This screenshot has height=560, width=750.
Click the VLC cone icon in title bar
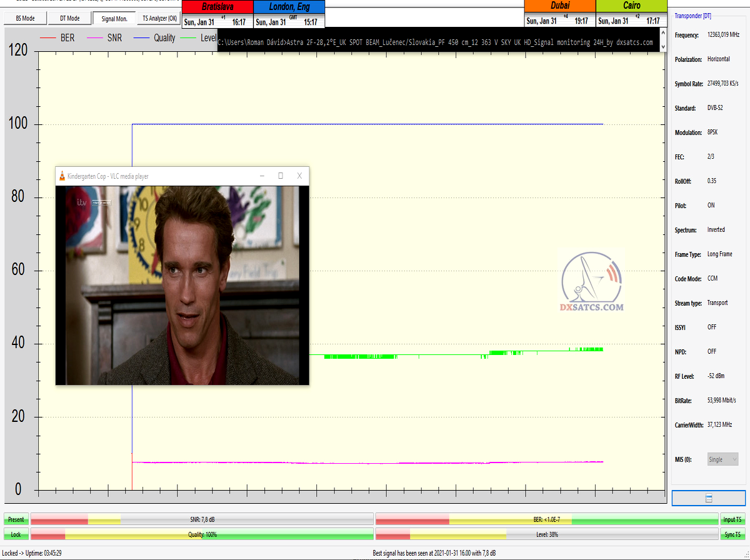pos(62,176)
